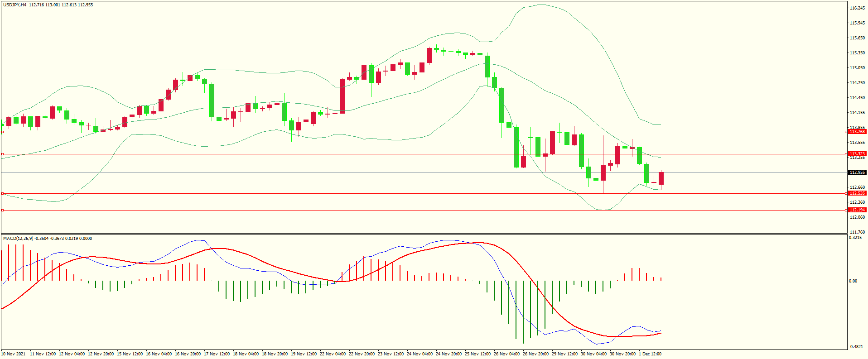
Task: Click the 11 Nov 12:00 time label
Action: (x=43, y=354)
